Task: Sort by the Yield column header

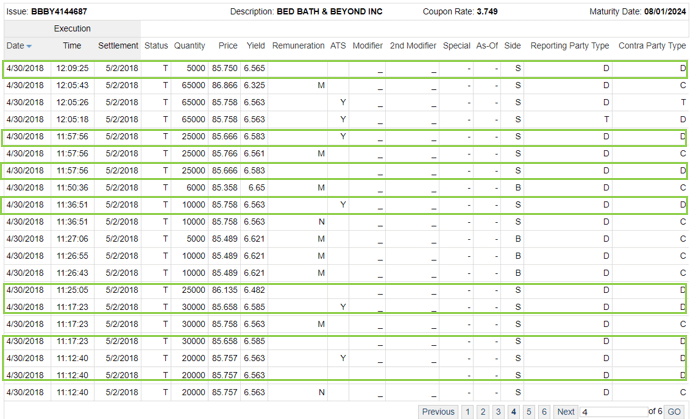Action: (255, 46)
